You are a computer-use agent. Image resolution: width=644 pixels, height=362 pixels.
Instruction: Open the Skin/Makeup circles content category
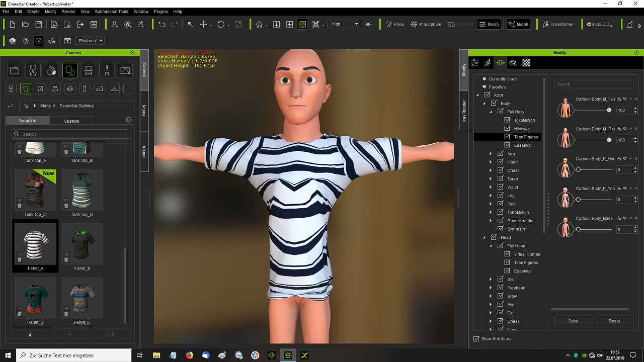51,71
